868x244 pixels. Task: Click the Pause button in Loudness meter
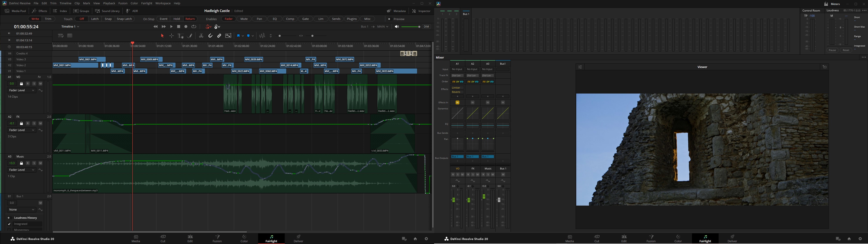tap(832, 50)
